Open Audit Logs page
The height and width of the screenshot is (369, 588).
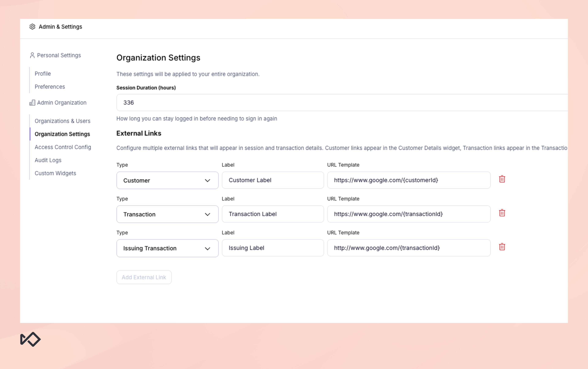coord(48,160)
